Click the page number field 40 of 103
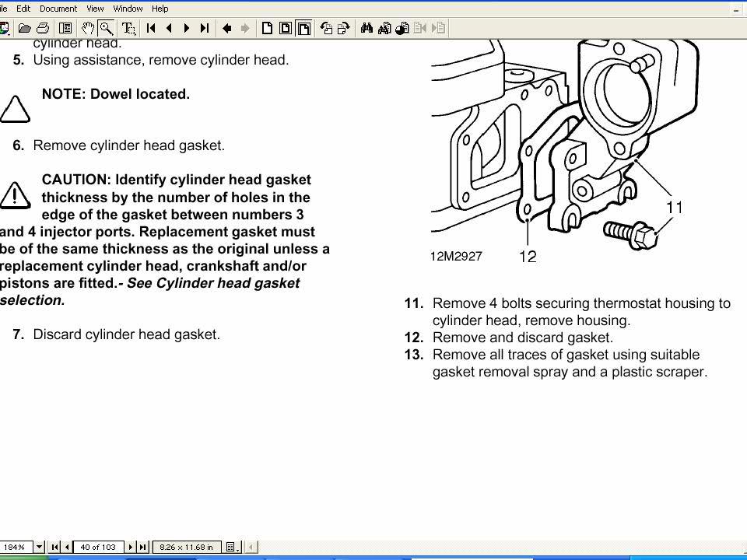 98,547
